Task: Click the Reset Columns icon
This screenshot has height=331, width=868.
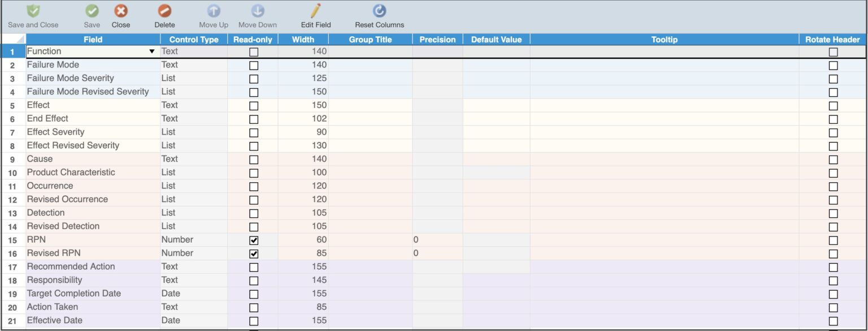Action: pyautogui.click(x=378, y=10)
